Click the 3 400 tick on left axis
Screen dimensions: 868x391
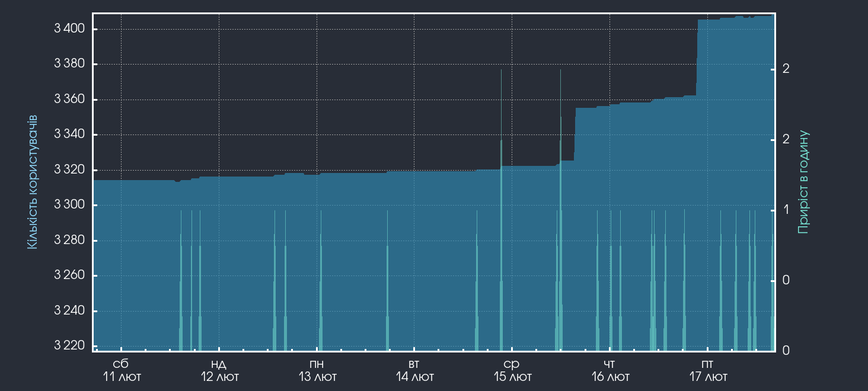69,29
